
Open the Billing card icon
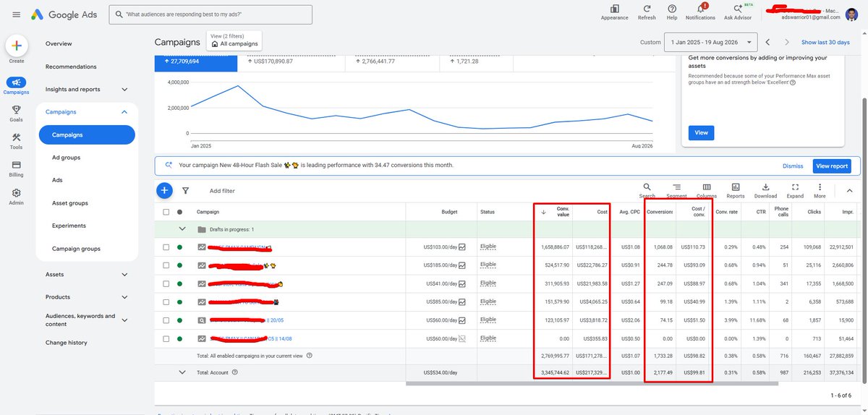click(x=17, y=165)
